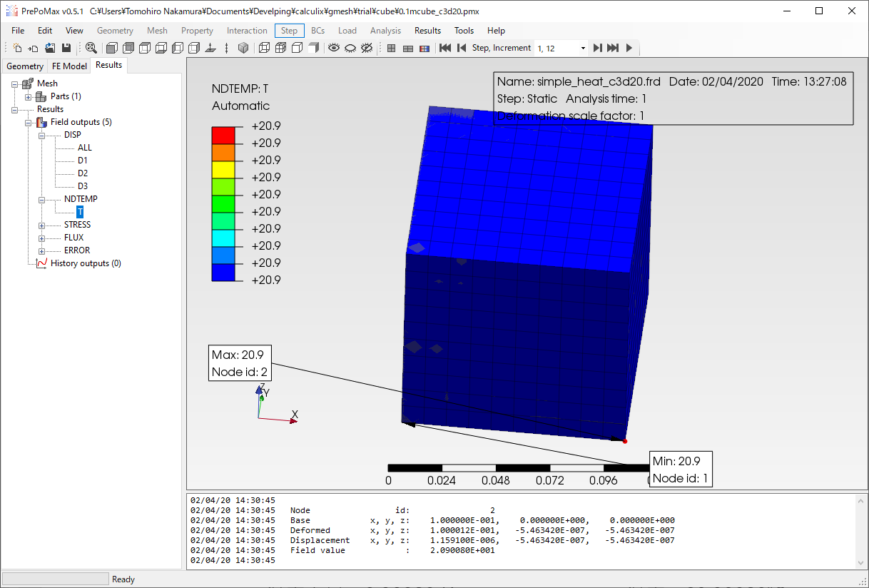Toggle color contours results view
The width and height of the screenshot is (869, 588).
pyautogui.click(x=425, y=48)
